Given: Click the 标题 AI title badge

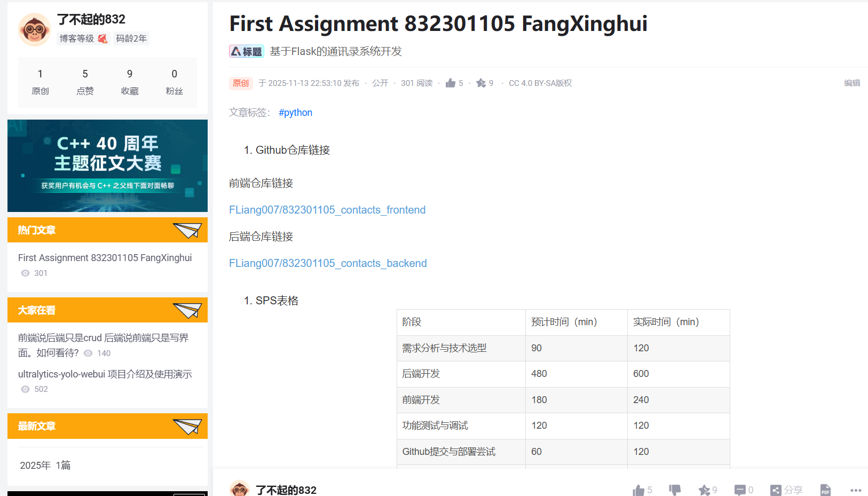Looking at the screenshot, I should click(247, 51).
